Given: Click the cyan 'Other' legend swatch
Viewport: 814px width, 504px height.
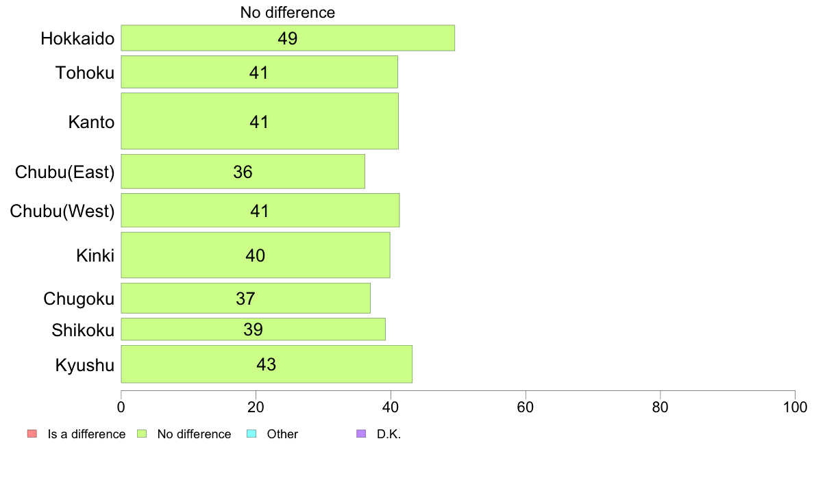Looking at the screenshot, I should coord(251,433).
